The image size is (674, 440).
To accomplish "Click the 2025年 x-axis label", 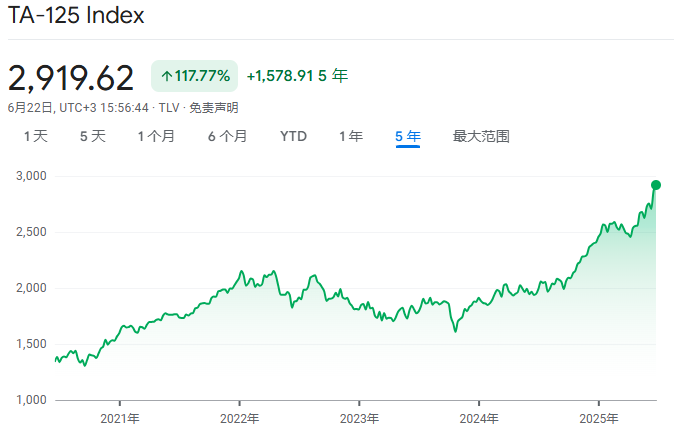I will 598,418.
